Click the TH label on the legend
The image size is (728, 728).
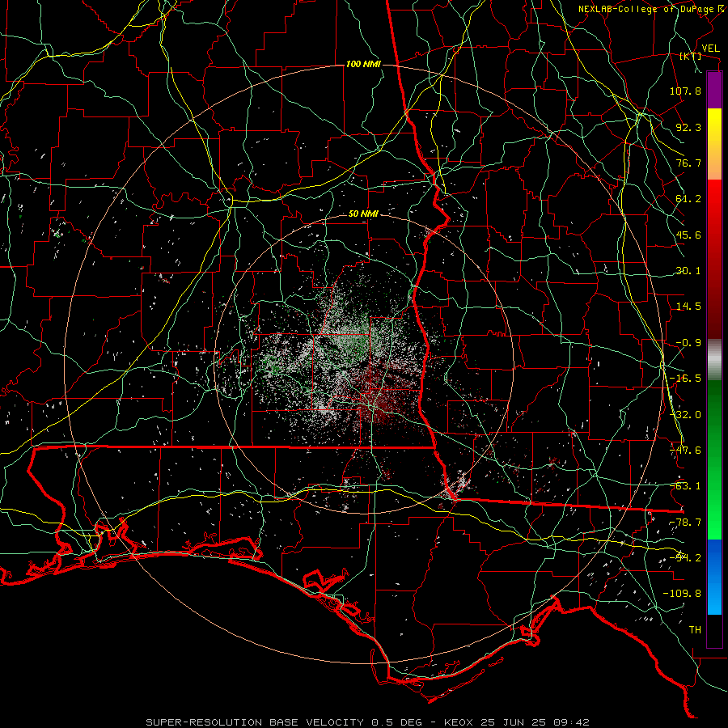click(x=695, y=630)
